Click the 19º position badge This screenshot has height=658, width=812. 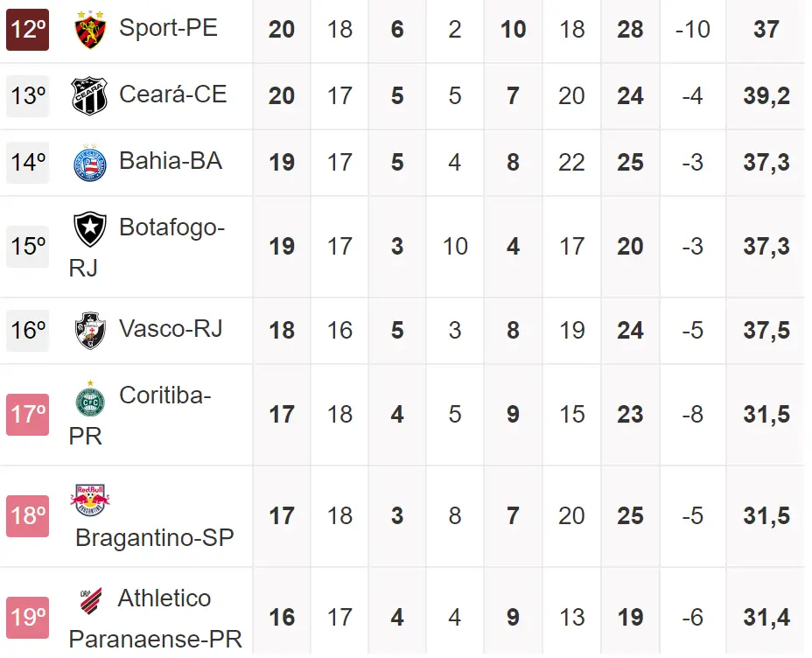click(x=28, y=617)
